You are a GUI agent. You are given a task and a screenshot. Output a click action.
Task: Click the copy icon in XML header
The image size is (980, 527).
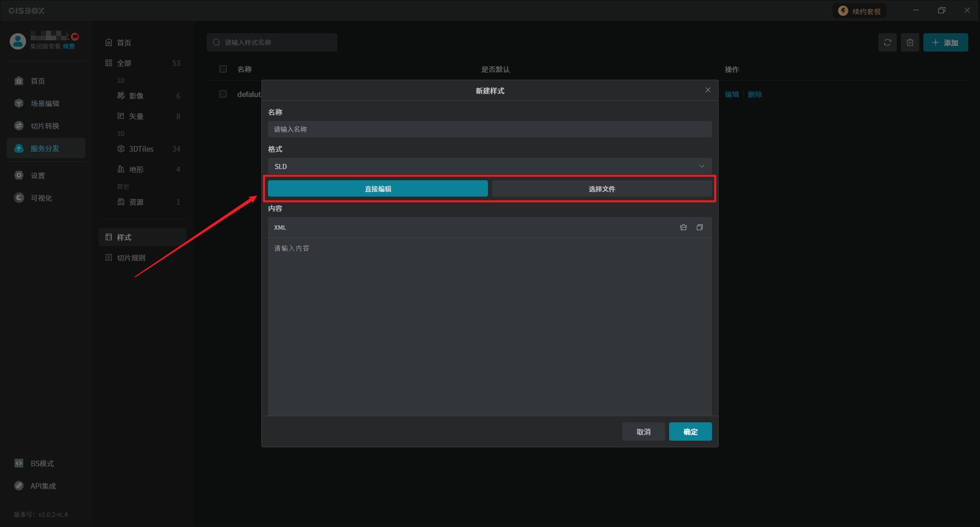pos(700,227)
